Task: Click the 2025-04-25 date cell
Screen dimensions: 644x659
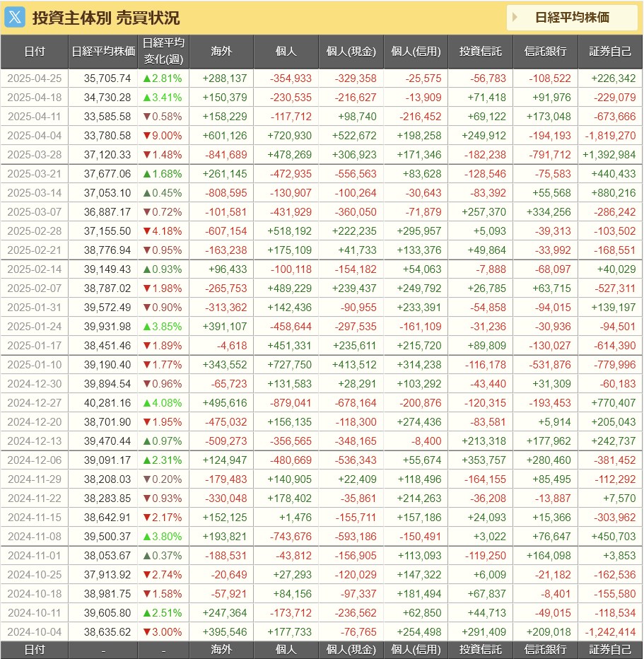Action: click(x=34, y=78)
